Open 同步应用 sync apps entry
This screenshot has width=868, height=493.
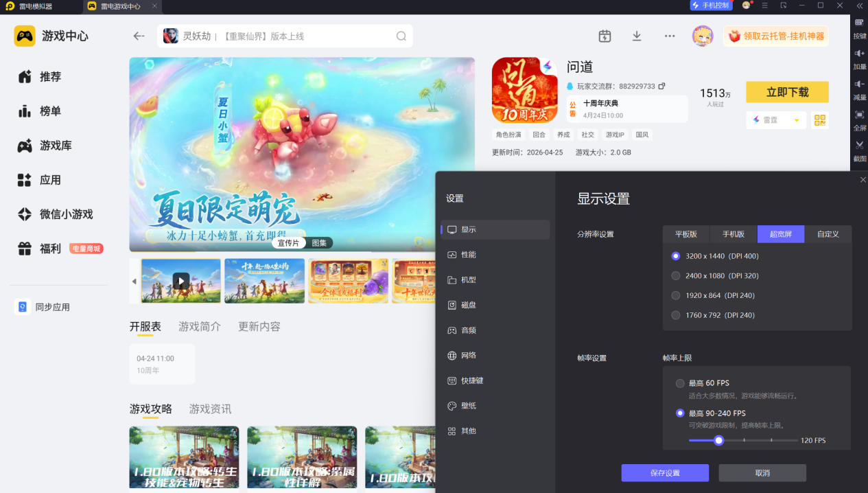[x=43, y=307]
